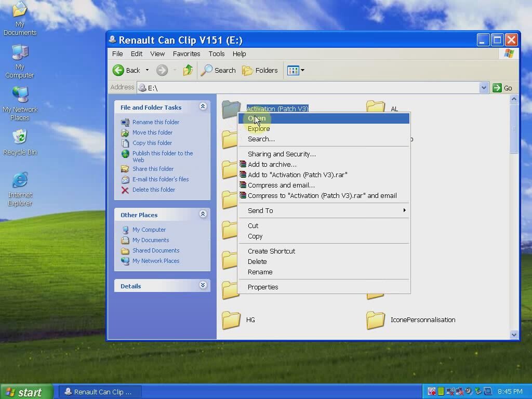
Task: Click the Views icon on the toolbar
Action: (293, 70)
